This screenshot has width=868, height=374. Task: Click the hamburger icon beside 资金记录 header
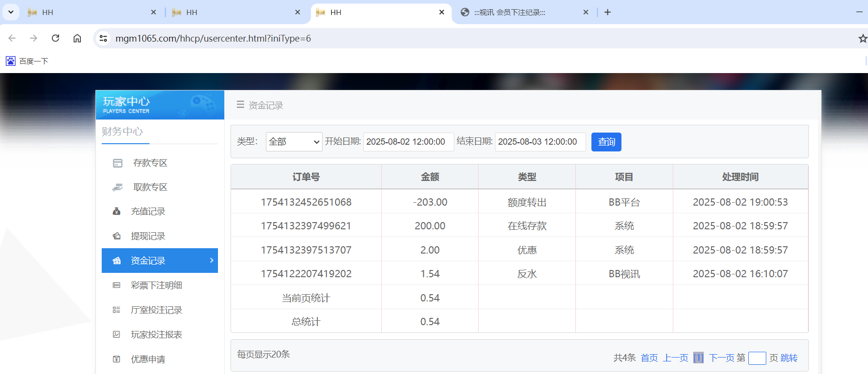click(240, 105)
